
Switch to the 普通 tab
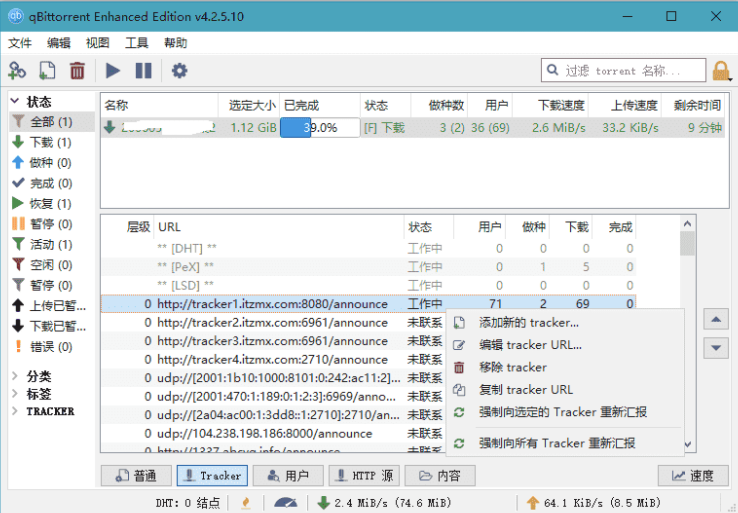pos(136,476)
